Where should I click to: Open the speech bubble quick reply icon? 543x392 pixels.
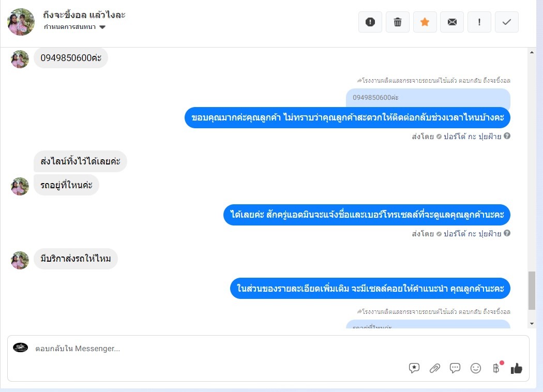coord(455,368)
